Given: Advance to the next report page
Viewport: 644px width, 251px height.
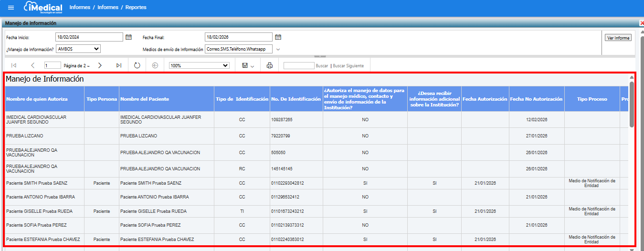Looking at the screenshot, I should 100,65.
